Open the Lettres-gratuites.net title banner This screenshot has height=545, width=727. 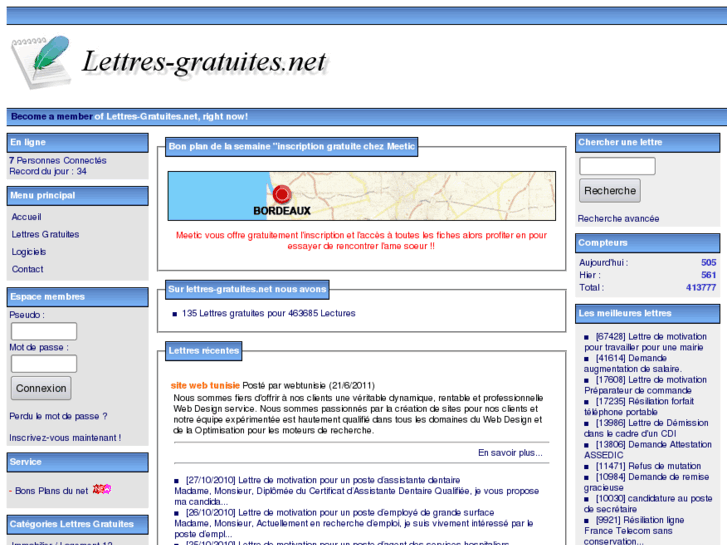pyautogui.click(x=204, y=62)
